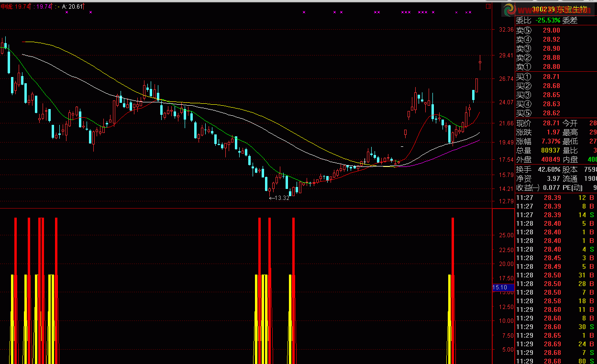Click the 21.66 price axis label
This screenshot has height=364, width=597.
click(x=506, y=123)
